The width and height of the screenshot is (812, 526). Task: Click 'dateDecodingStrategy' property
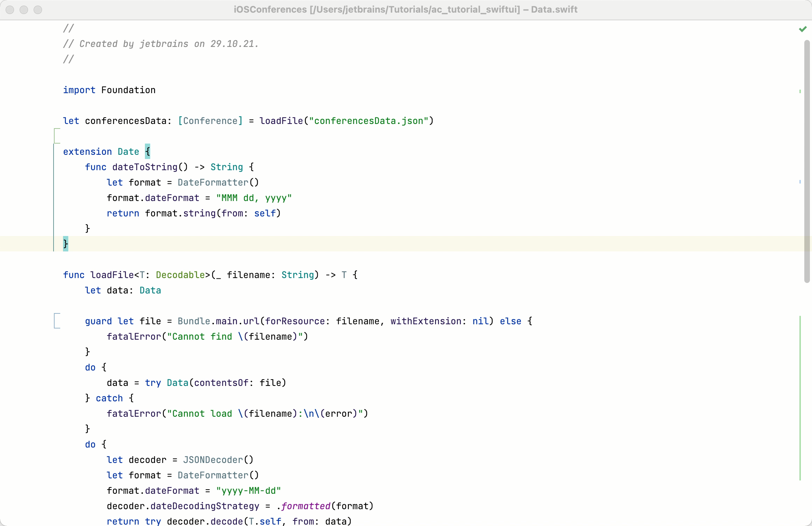205,506
